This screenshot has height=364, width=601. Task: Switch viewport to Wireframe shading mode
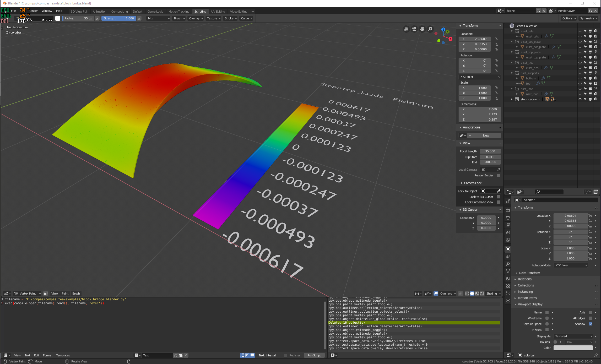pos(467,294)
